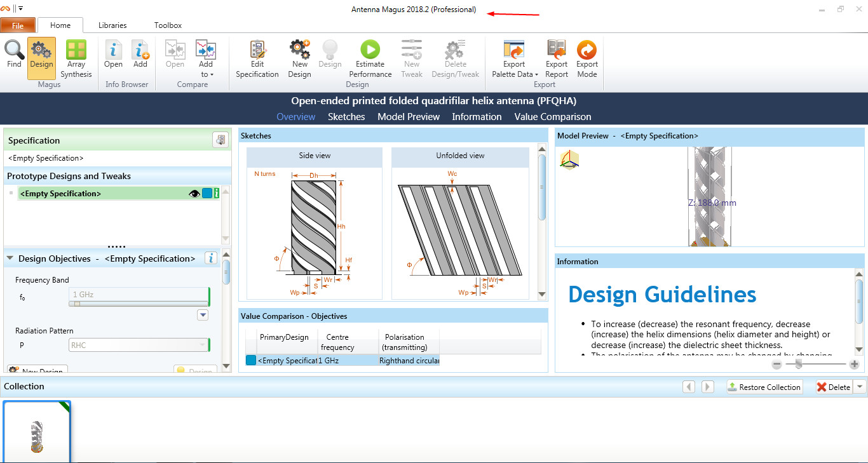Viewport: 868px width, 463px height.
Task: Switch to Export Mode
Action: [587, 59]
